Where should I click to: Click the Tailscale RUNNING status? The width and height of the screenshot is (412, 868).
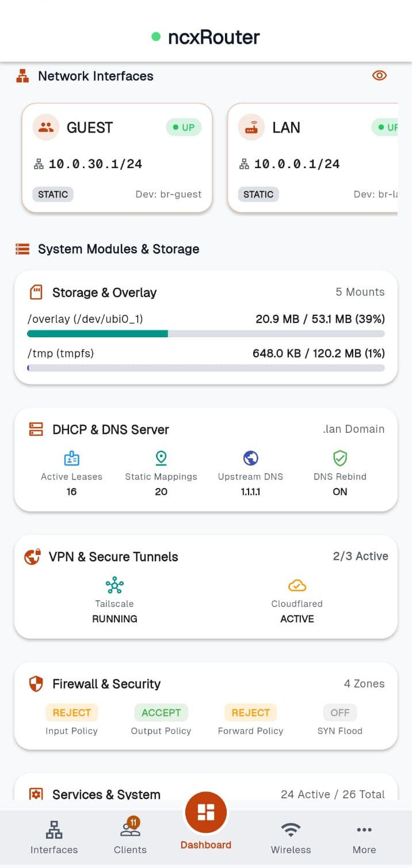(x=115, y=619)
